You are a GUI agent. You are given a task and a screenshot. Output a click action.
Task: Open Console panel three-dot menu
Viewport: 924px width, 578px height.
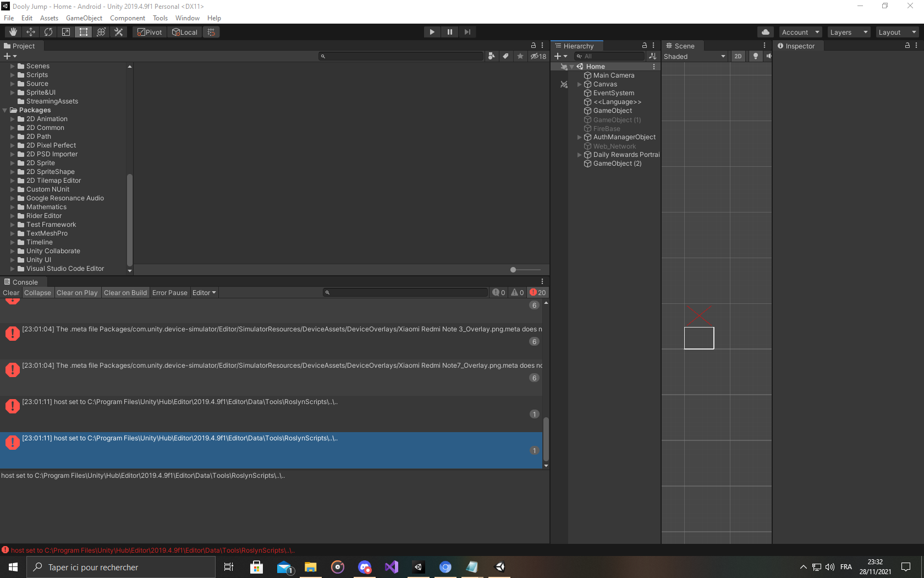click(542, 282)
